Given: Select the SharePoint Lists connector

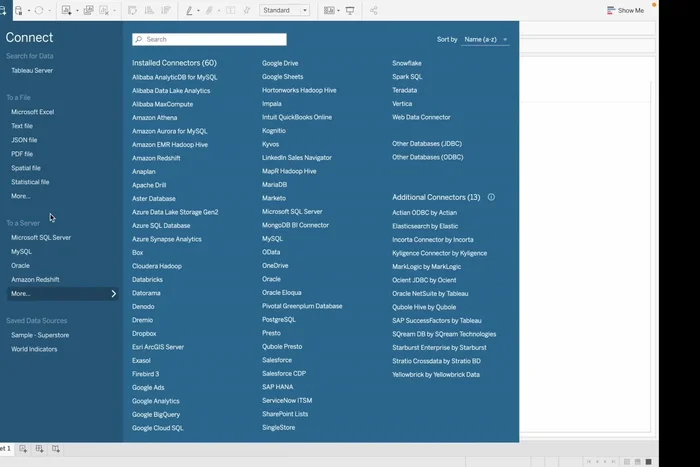Looking at the screenshot, I should pos(285,414).
